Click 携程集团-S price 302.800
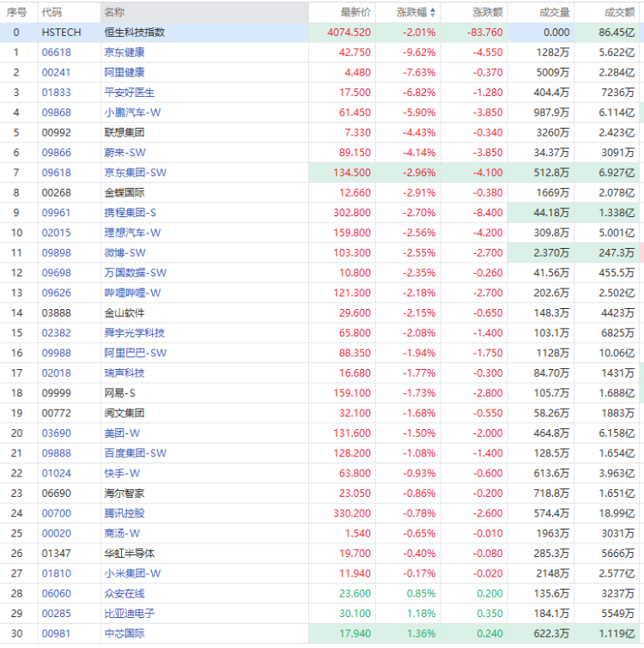The width and height of the screenshot is (644, 648). 352,212
